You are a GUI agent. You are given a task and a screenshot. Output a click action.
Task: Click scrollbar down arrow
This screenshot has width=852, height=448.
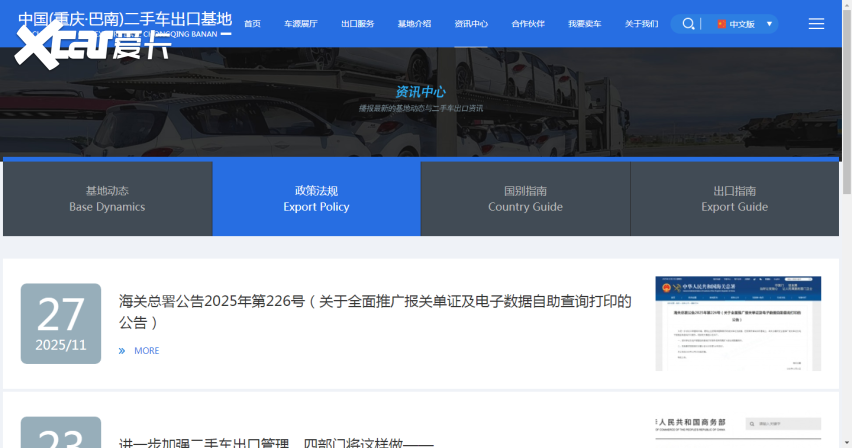point(847,444)
